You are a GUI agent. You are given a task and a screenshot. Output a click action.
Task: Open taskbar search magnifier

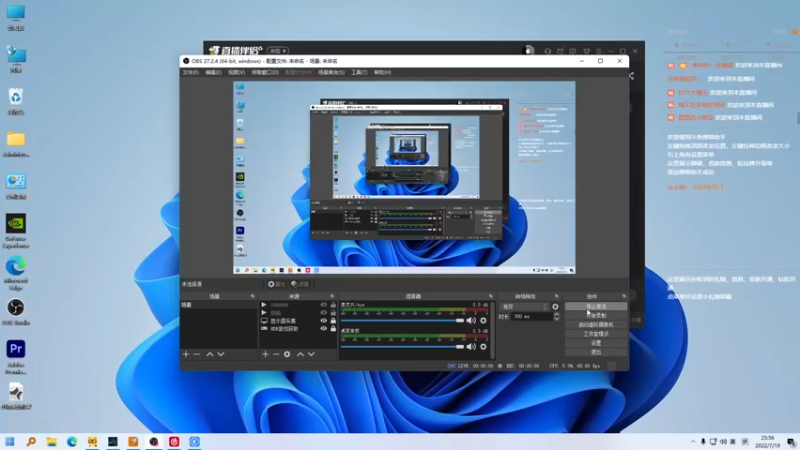pyautogui.click(x=31, y=442)
